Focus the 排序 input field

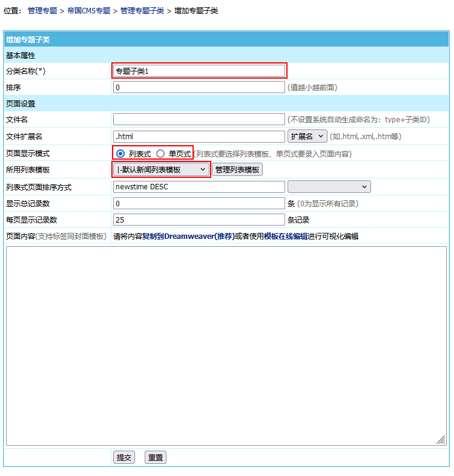[199, 88]
